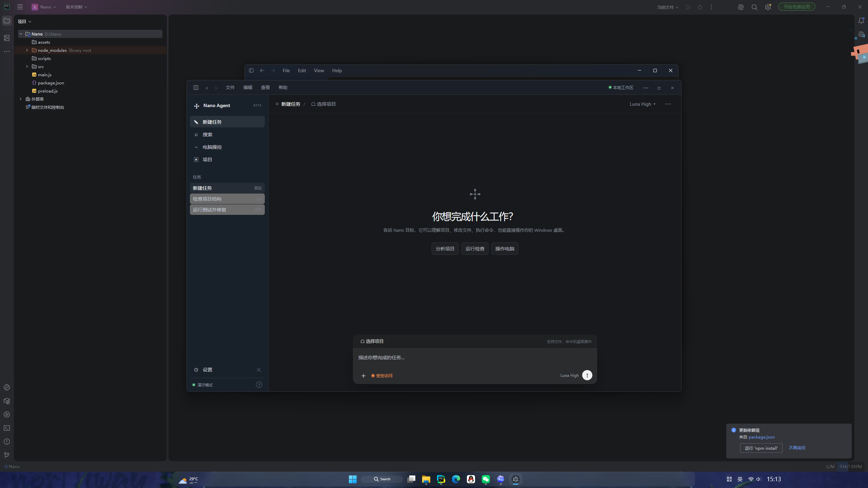Open the Luna High model dropdown
Viewport: 868px width, 488px height.
(x=643, y=104)
